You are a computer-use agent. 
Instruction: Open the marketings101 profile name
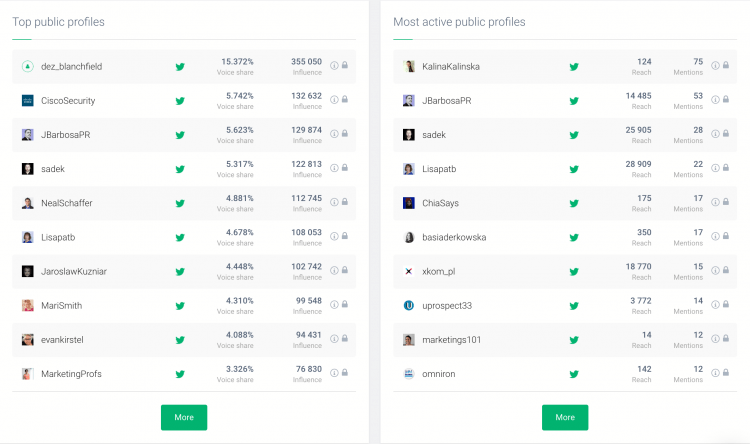pos(451,340)
